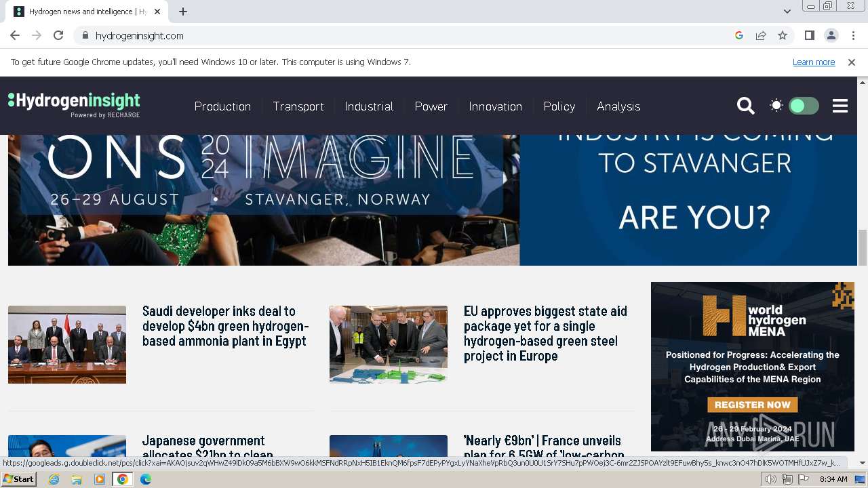Go back in browser history

tap(15, 35)
